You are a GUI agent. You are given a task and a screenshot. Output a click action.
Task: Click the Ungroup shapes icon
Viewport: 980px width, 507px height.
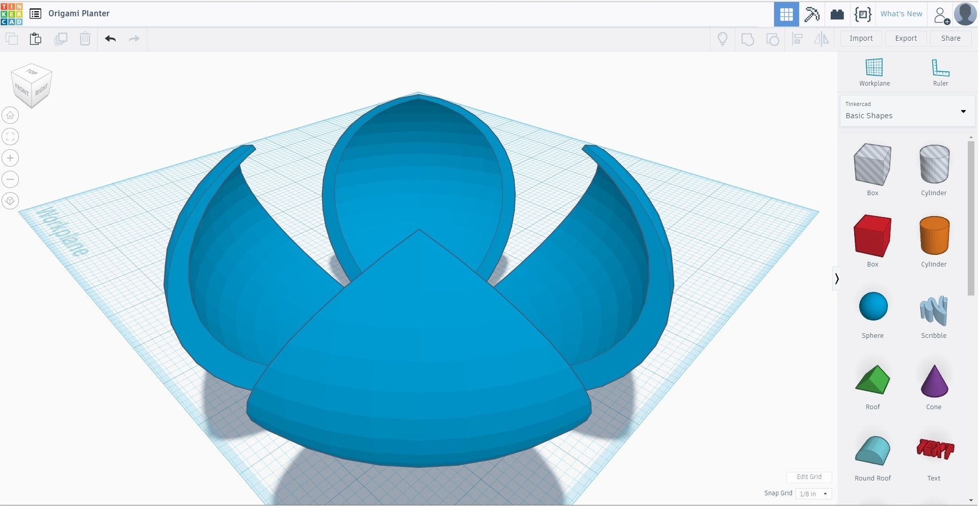[773, 39]
